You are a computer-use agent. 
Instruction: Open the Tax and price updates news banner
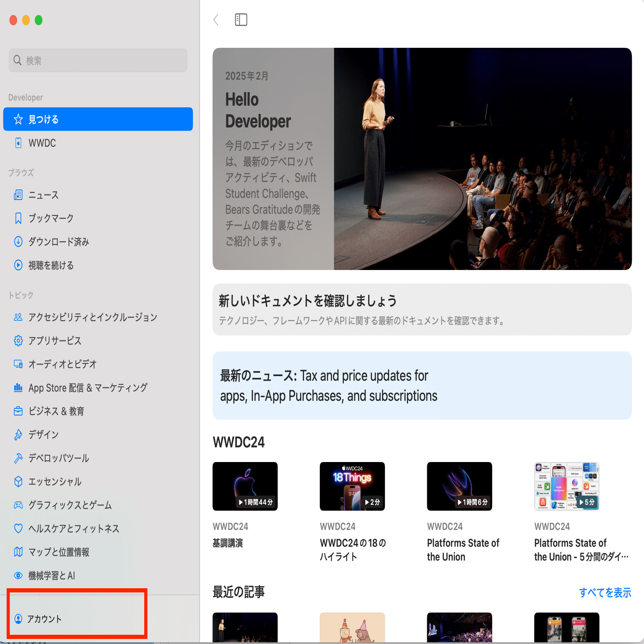point(421,385)
